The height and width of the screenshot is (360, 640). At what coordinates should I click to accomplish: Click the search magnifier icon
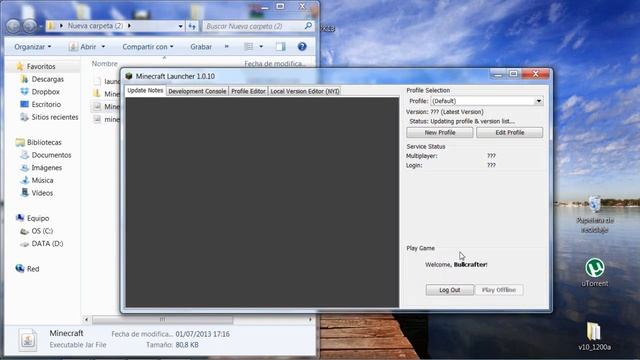tap(308, 26)
